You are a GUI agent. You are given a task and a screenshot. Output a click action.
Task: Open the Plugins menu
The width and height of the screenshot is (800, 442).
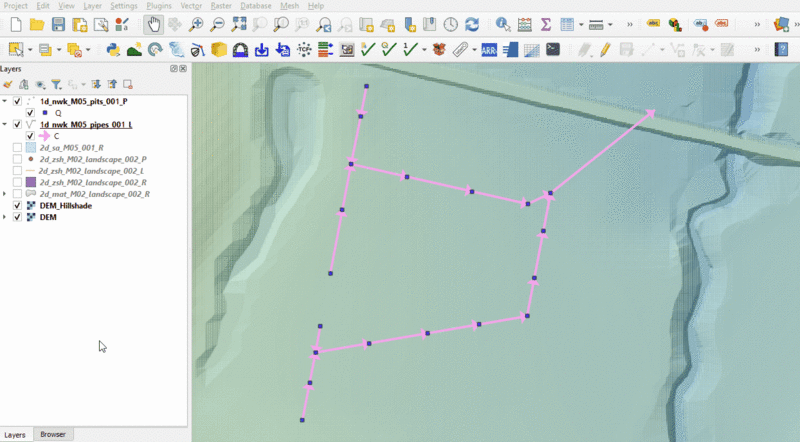pyautogui.click(x=159, y=6)
